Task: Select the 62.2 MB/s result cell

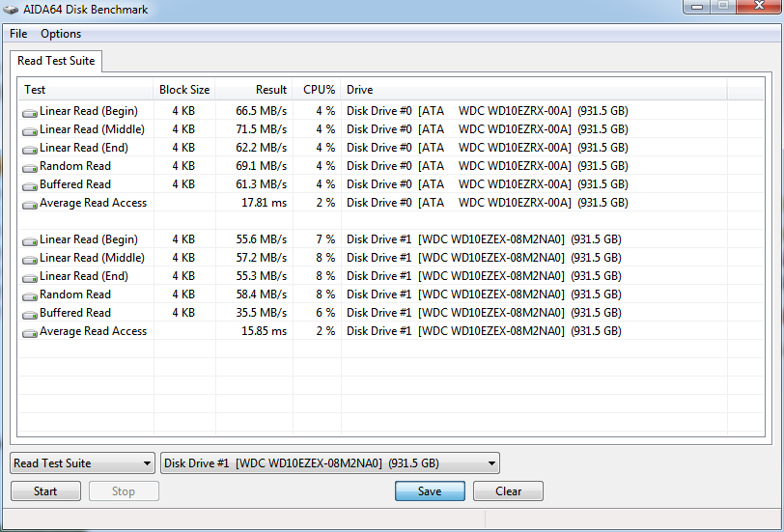Action: tap(261, 148)
